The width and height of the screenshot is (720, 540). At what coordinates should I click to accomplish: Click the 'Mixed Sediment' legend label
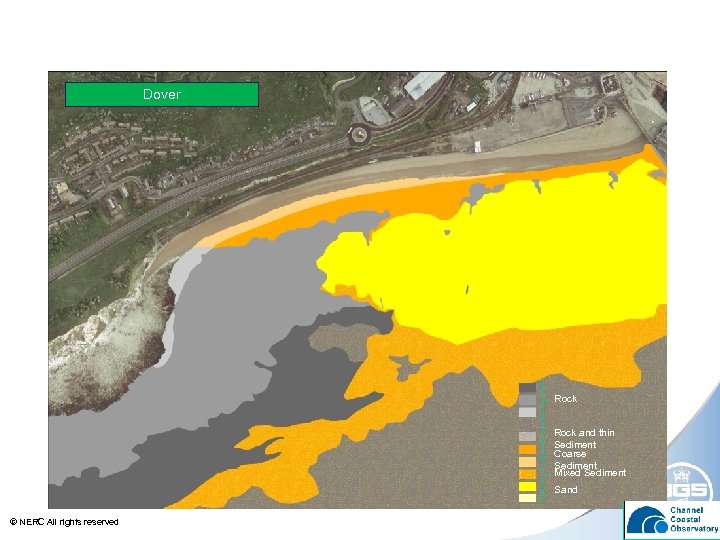click(x=590, y=472)
